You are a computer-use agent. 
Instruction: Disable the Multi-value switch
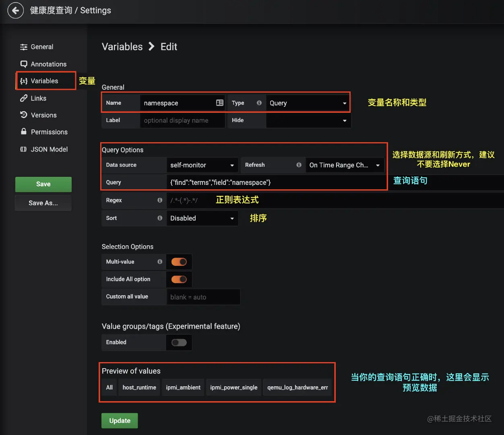(179, 262)
